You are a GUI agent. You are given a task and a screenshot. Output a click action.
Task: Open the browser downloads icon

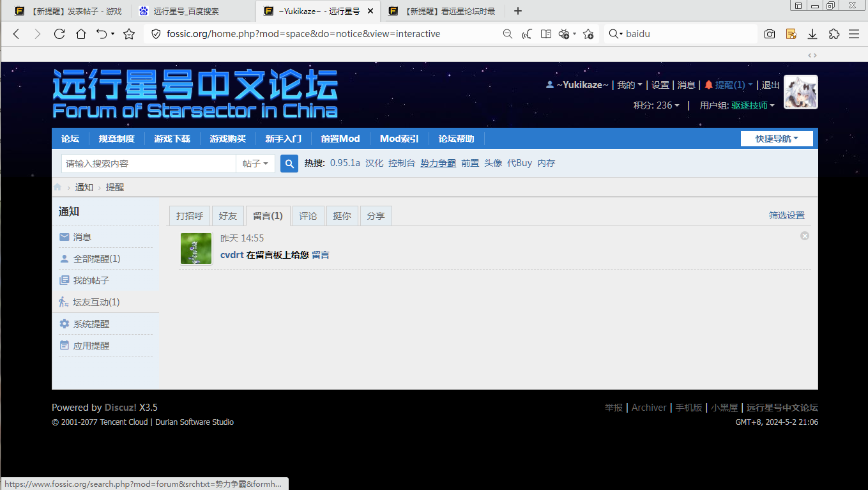pyautogui.click(x=812, y=34)
